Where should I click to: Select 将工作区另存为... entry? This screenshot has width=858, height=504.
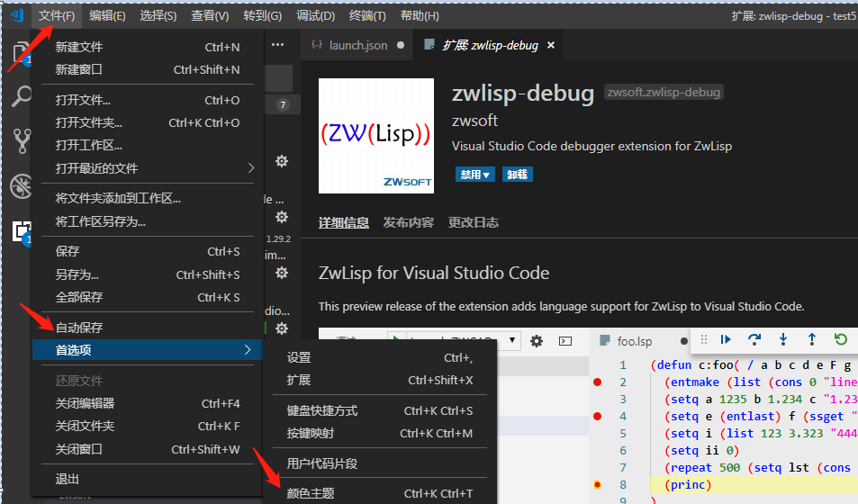click(148, 221)
